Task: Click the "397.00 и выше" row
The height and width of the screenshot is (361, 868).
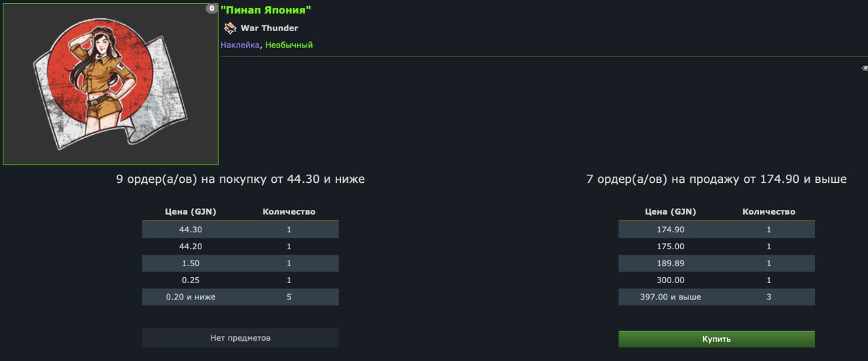Action: pos(716,297)
